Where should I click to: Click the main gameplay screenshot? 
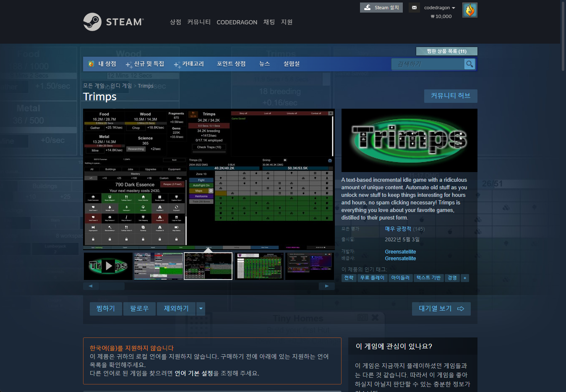[x=209, y=180]
